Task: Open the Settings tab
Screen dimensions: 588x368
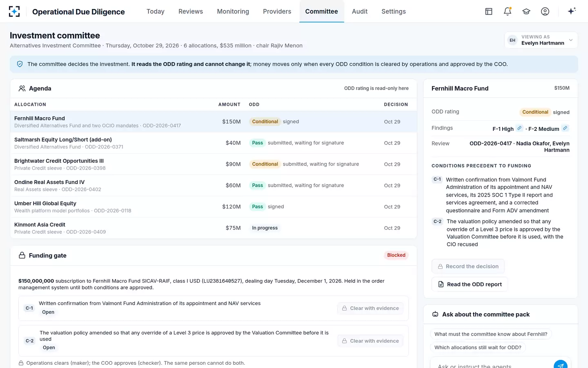Action: (394, 11)
